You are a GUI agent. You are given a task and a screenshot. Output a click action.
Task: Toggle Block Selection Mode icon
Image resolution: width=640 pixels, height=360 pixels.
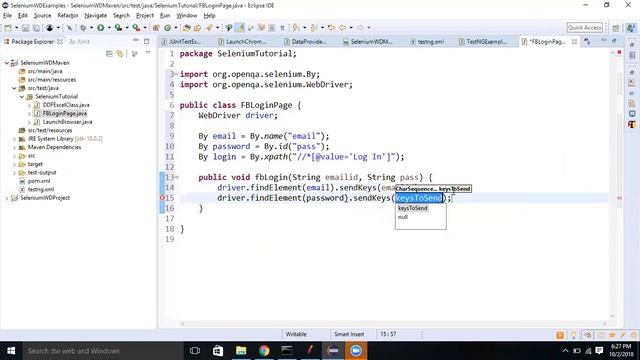point(271,28)
